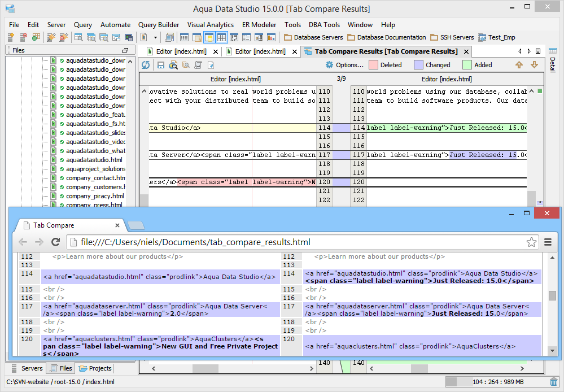Click the pink Deleted color swatch
The image size is (564, 392).
click(373, 65)
